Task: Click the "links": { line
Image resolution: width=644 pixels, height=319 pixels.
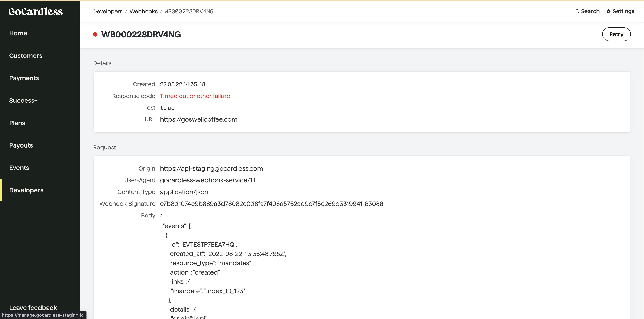Action: (x=179, y=282)
